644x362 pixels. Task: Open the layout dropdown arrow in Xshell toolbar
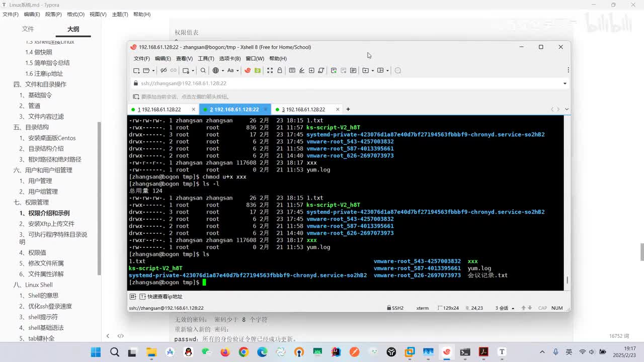[388, 70]
